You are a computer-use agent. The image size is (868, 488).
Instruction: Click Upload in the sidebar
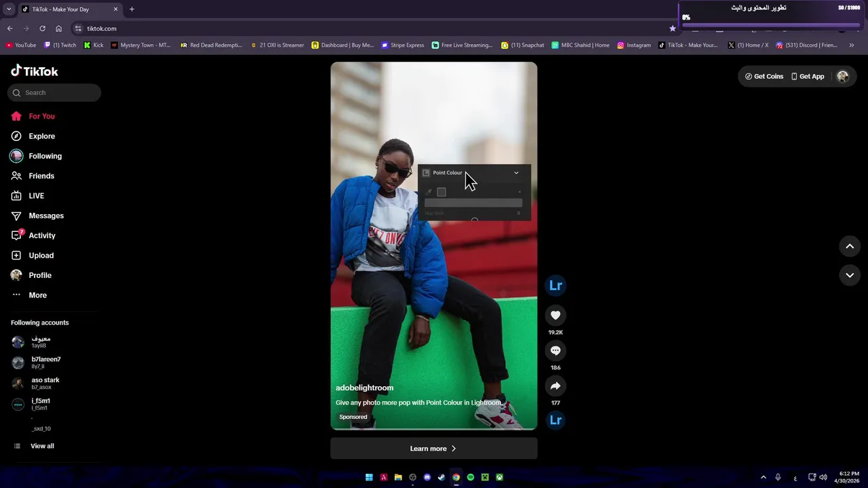point(41,256)
